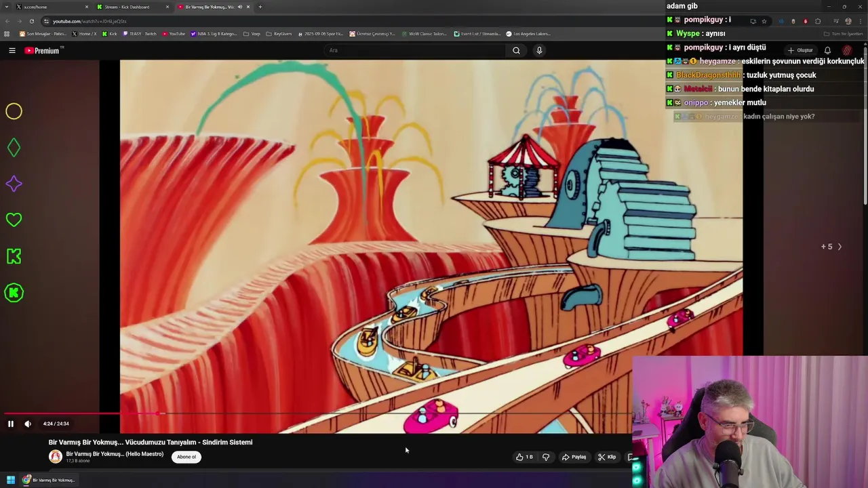Screen dimensions: 868x488
Task: Subscribe with the Abone ol button
Action: point(186,457)
